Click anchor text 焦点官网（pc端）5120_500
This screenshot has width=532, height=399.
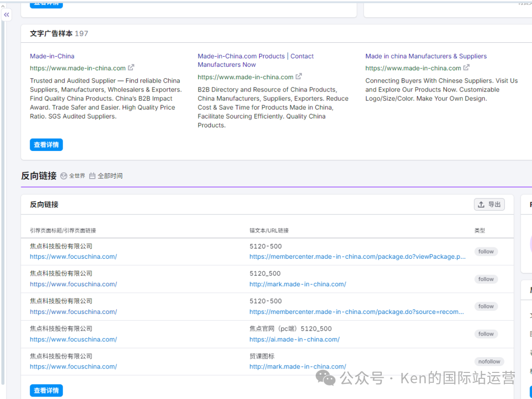point(291,329)
